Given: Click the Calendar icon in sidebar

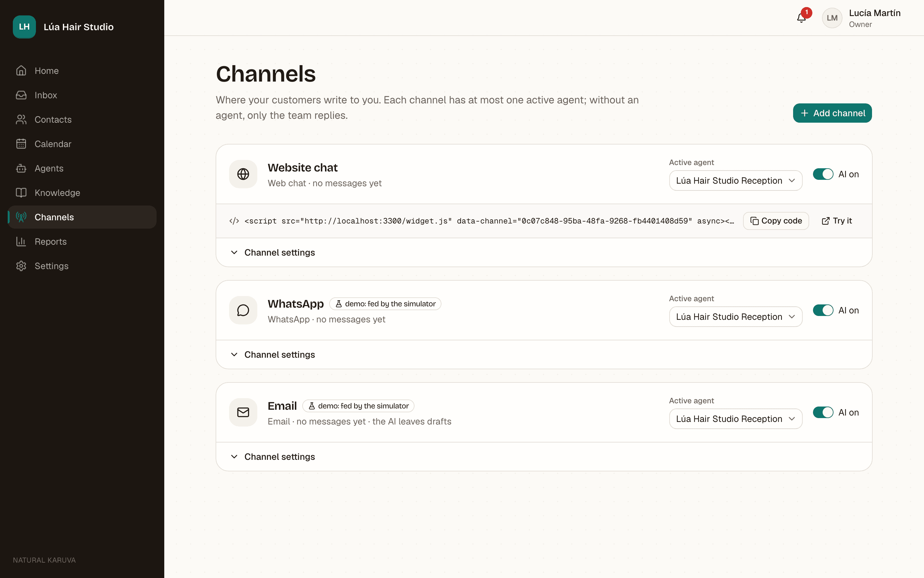Looking at the screenshot, I should [21, 144].
